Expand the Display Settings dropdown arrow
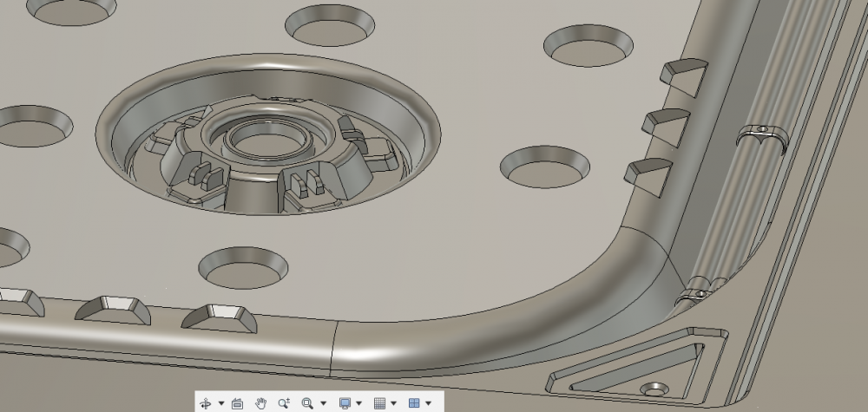The height and width of the screenshot is (412, 868). (359, 403)
